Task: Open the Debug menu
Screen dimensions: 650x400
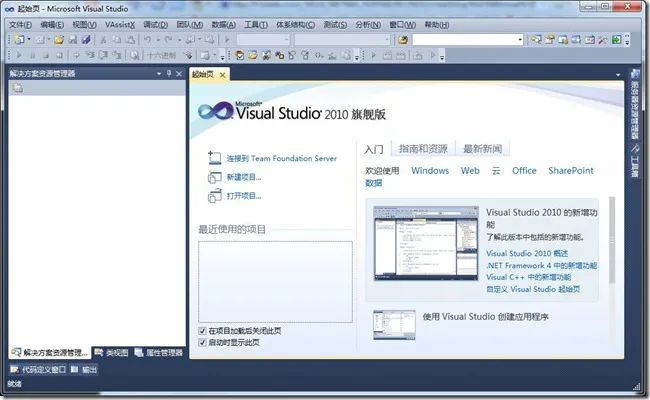Action: pos(155,25)
